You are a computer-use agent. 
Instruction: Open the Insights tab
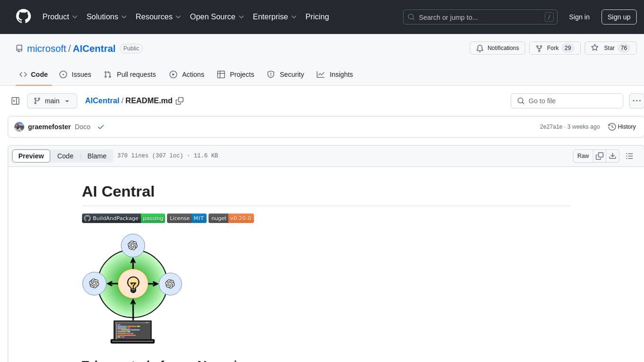[x=335, y=74]
